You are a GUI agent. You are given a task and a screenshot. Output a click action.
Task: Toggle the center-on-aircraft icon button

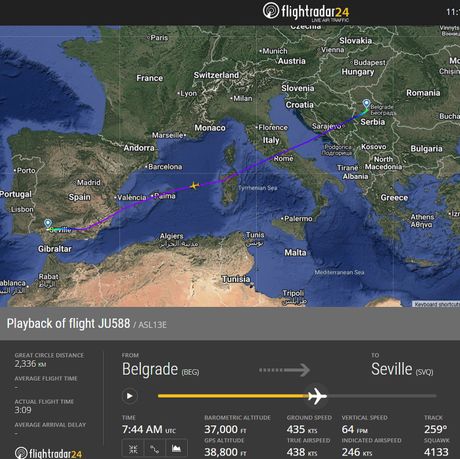pyautogui.click(x=133, y=449)
